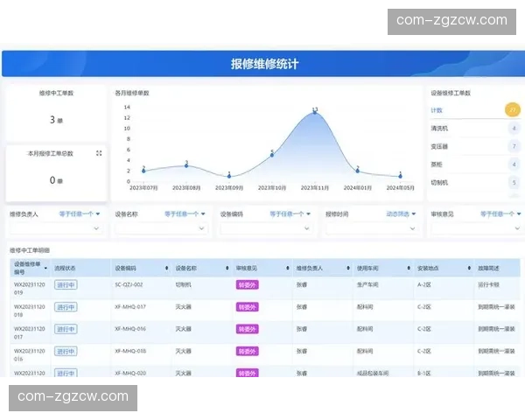
Task: Open 等于任意一个 condition for 维修负责人 filter
Action: tap(80, 213)
